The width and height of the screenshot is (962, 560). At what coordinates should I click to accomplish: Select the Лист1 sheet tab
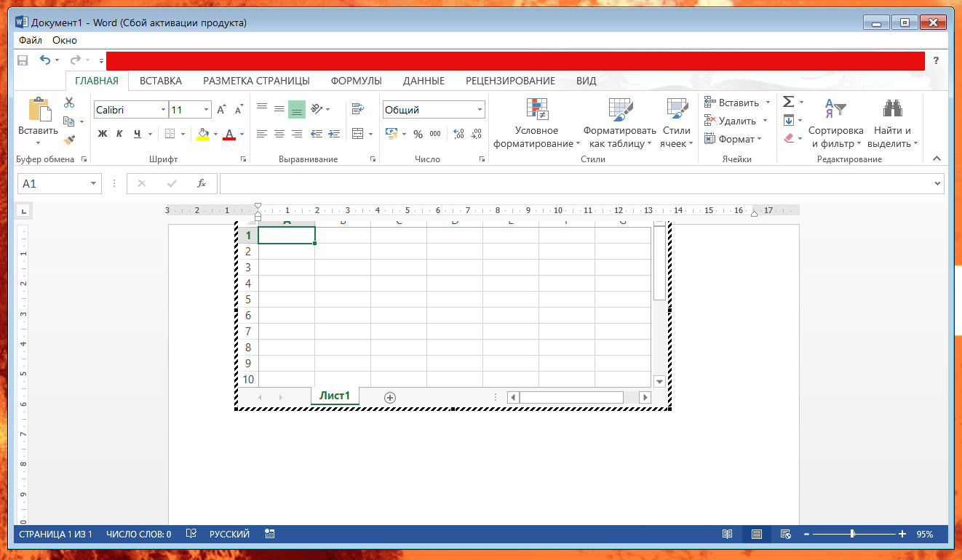(335, 396)
